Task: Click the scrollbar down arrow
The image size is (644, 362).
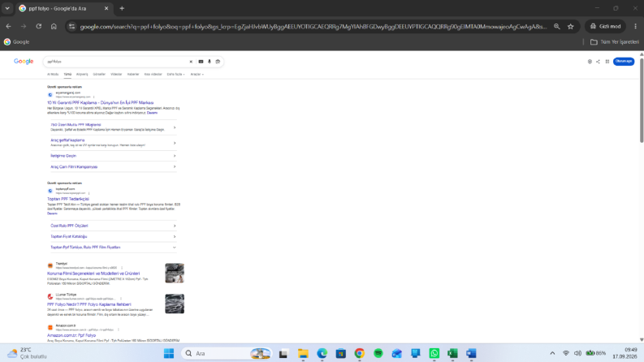Action: pyautogui.click(x=642, y=340)
